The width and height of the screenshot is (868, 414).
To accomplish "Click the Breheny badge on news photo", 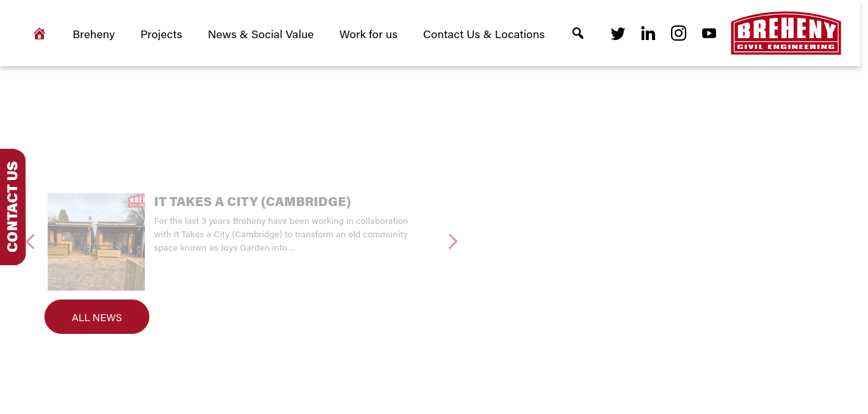I will 137,200.
